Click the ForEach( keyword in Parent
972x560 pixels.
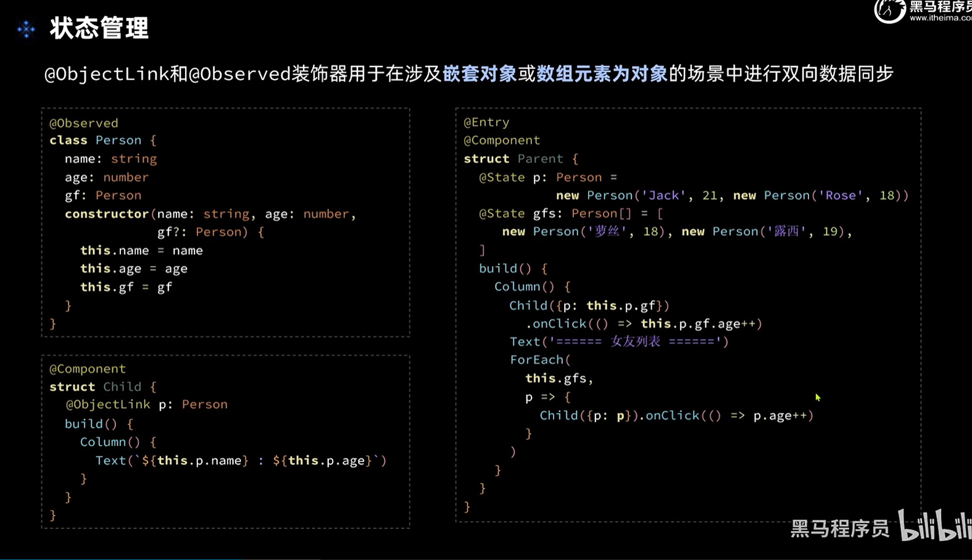coord(540,360)
